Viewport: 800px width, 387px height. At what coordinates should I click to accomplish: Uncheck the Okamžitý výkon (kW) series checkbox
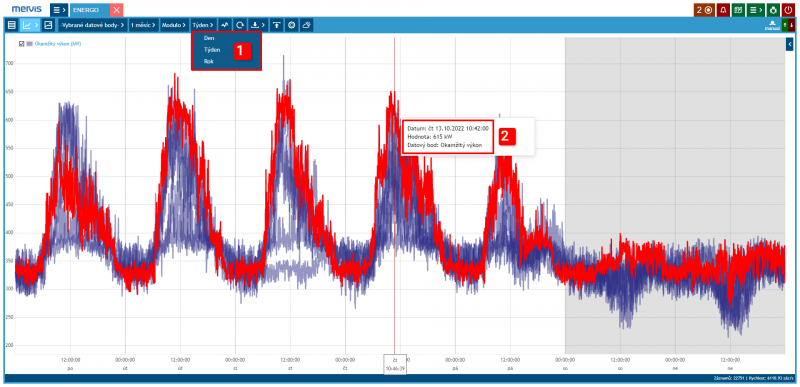21,44
